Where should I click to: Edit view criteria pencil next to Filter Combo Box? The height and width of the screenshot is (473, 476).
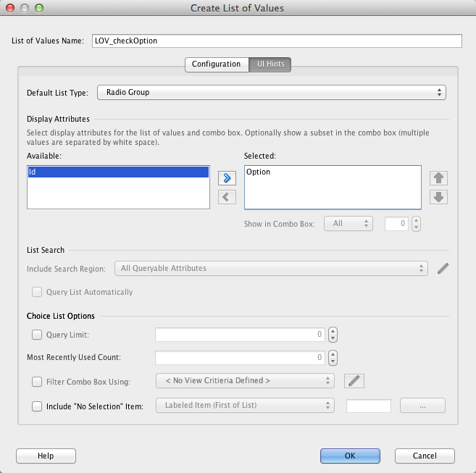pos(354,381)
